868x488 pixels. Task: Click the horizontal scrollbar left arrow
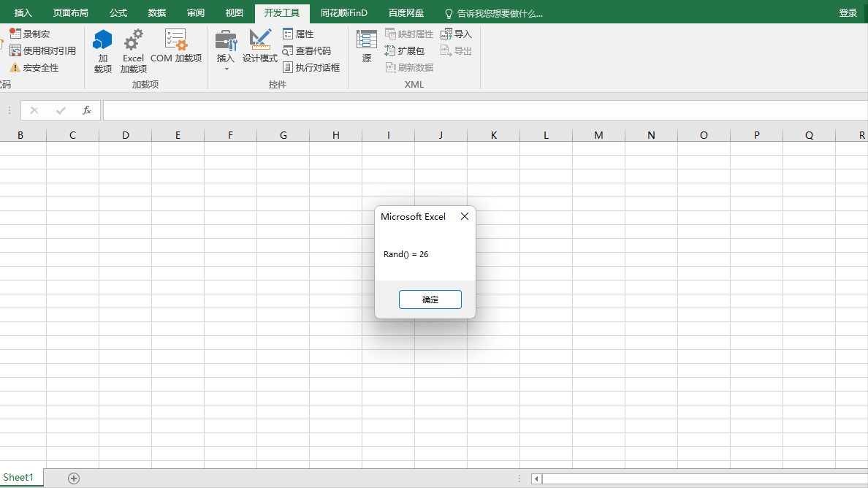[536, 479]
